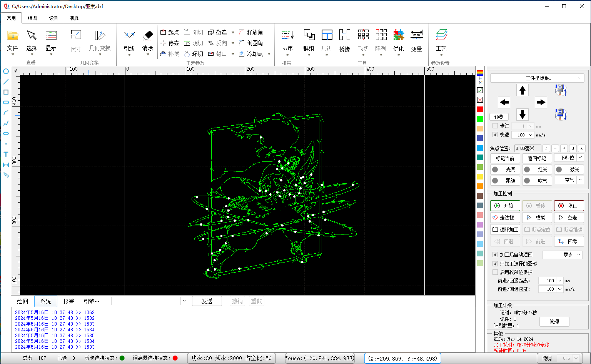Select the Optimize (优化) puzzle icon
591x364 pixels.
399,35
